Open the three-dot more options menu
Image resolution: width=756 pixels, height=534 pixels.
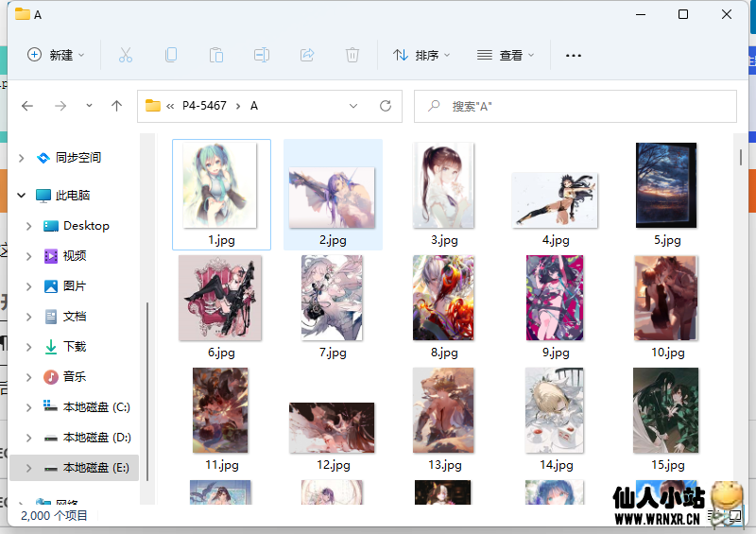point(574,56)
